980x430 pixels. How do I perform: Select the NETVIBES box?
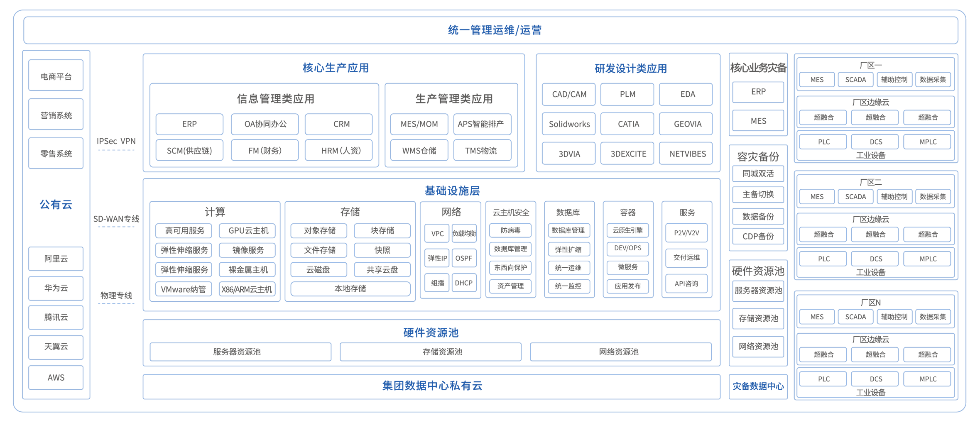[686, 154]
